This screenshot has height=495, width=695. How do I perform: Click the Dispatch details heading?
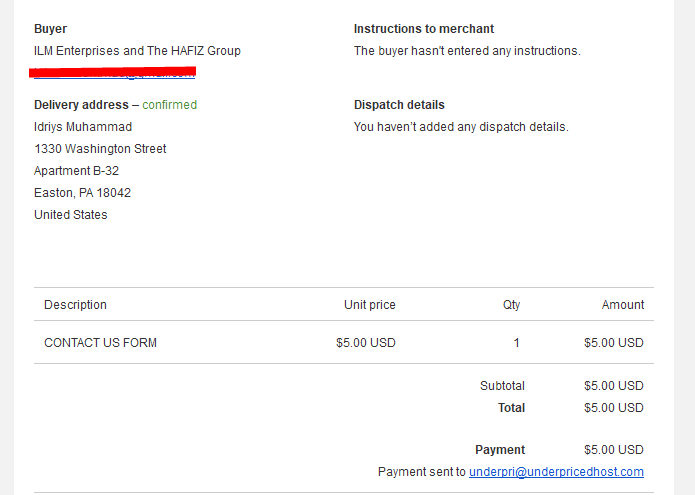click(x=399, y=105)
